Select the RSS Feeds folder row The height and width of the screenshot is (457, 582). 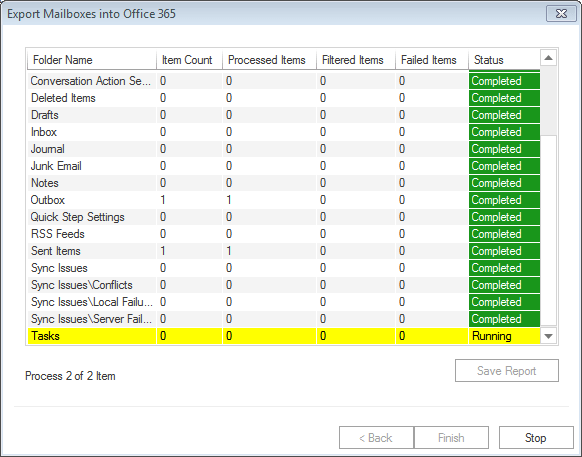coord(284,234)
